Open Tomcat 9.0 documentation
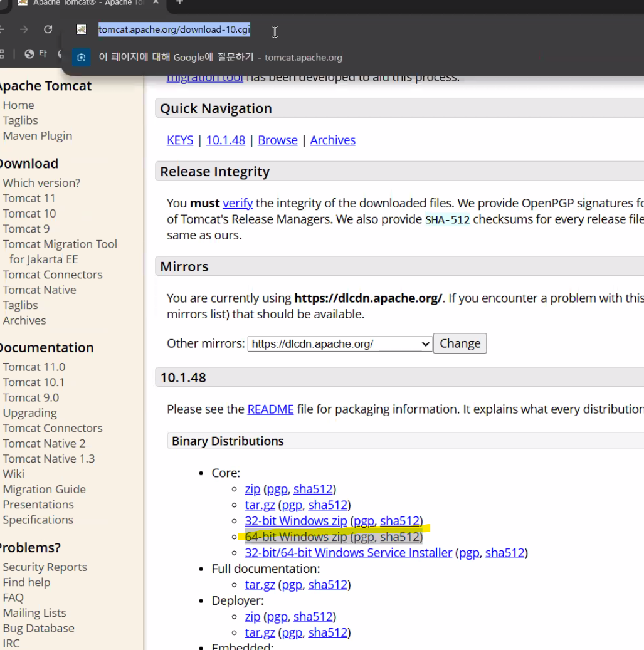Screen dimensions: 644x650 point(31,397)
